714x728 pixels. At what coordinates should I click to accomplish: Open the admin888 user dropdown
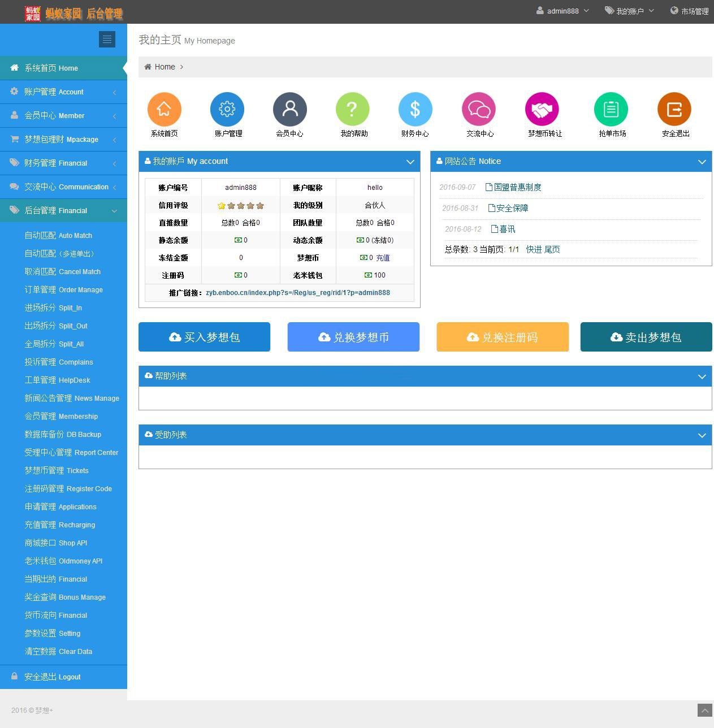562,10
